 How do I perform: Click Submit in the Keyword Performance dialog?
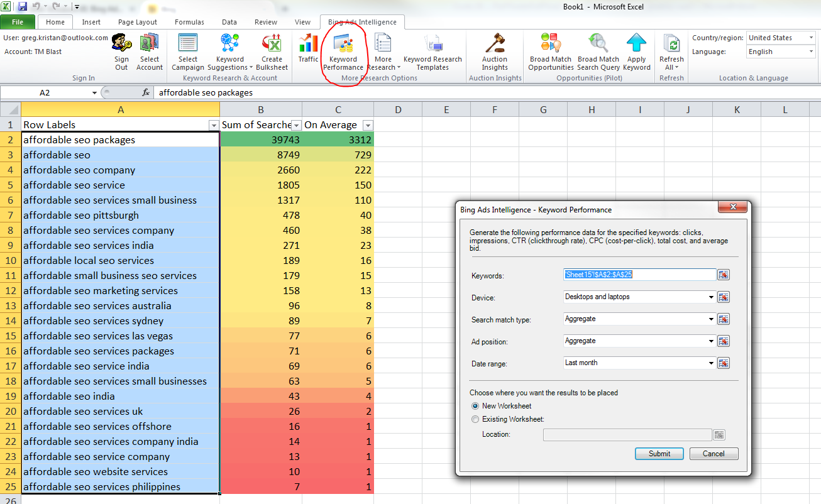(659, 454)
